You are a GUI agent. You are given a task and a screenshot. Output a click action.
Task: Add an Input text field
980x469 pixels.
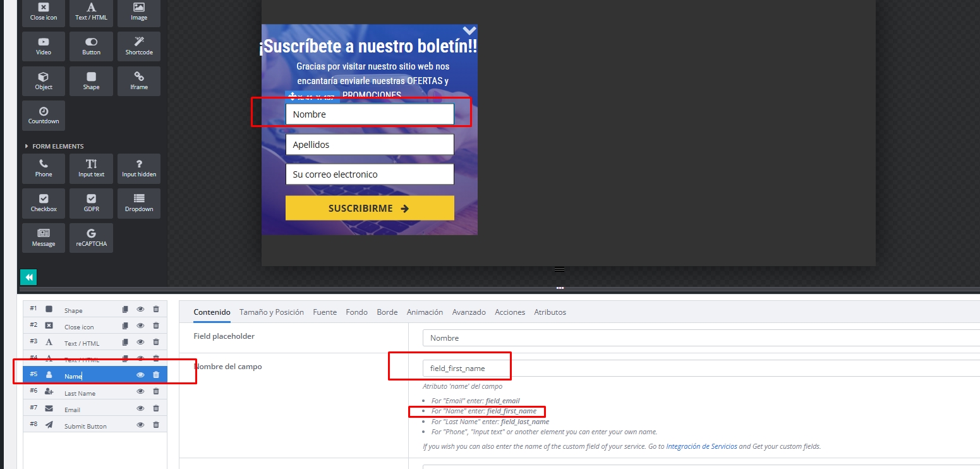(91, 169)
